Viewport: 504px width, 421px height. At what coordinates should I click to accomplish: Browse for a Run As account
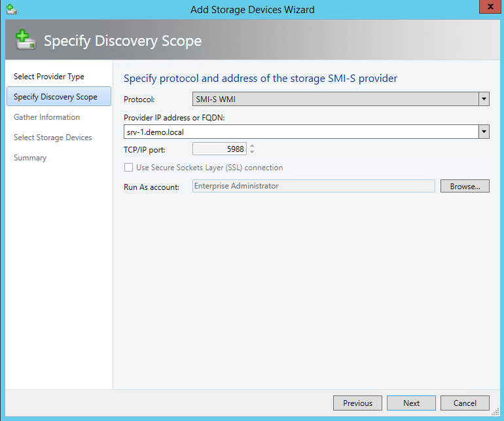pos(465,187)
